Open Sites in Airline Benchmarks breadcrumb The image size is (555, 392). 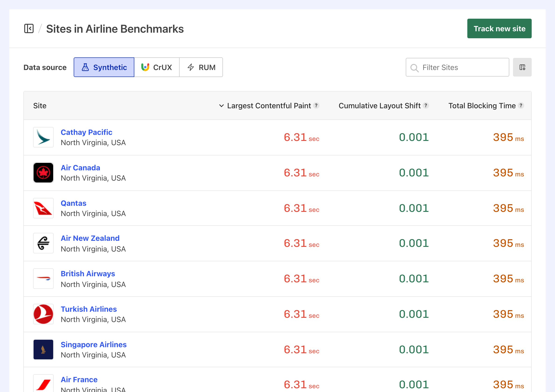point(115,28)
